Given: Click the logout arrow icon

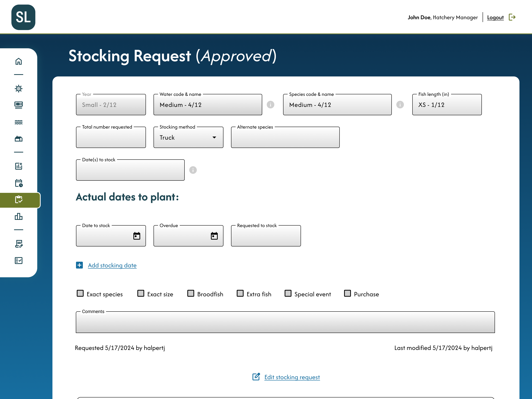Looking at the screenshot, I should click(512, 17).
